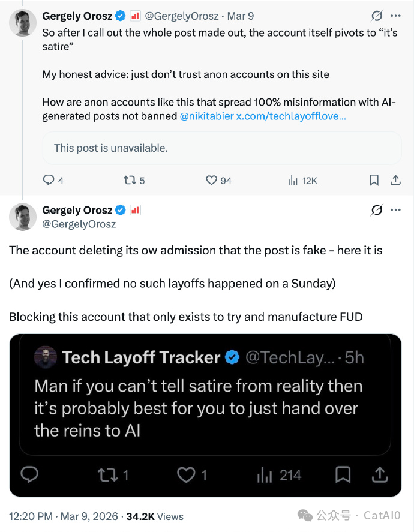Reply to the first Gergely Orosz post

pyautogui.click(x=49, y=180)
